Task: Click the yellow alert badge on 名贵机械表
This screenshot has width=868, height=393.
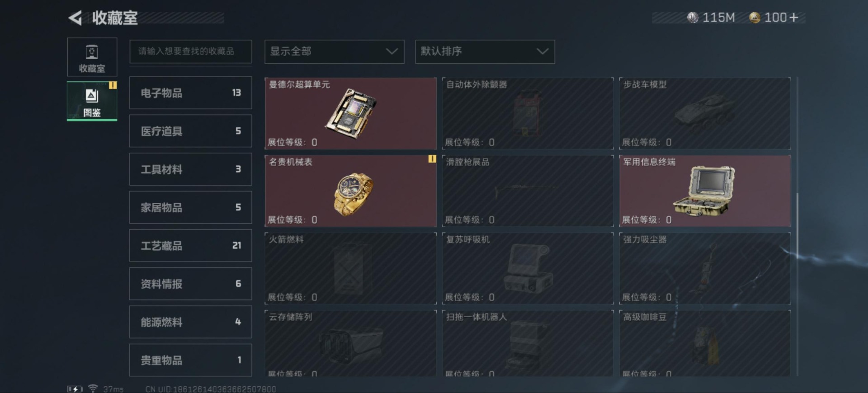Action: tap(432, 159)
